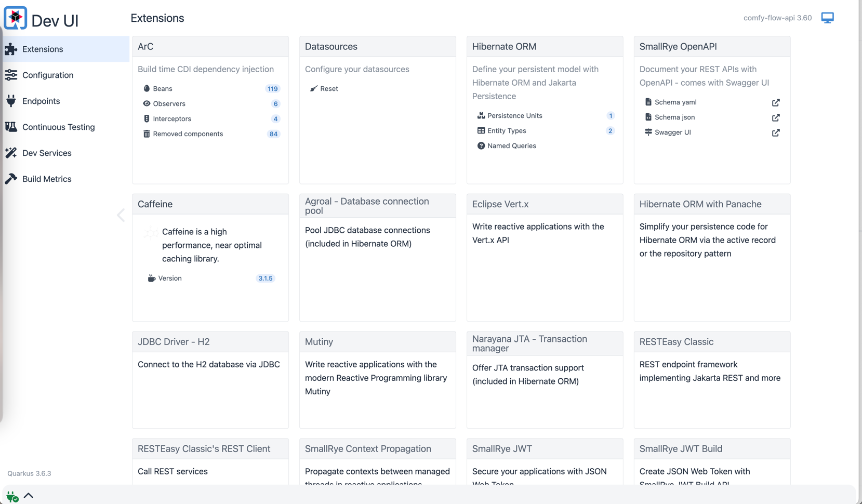862x504 pixels.
Task: Click the Mutiny card title
Action: (x=319, y=342)
